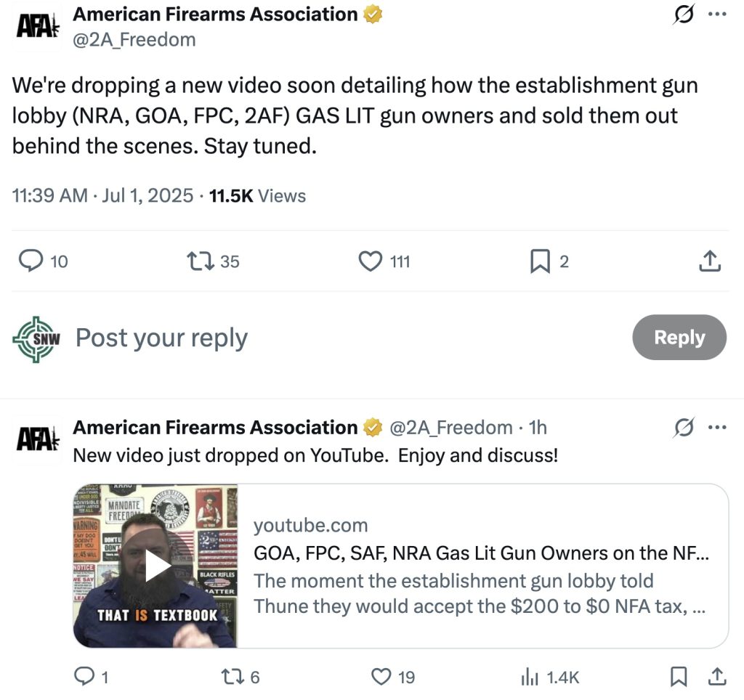This screenshot has height=700, width=744.
Task: Click the Reply button
Action: click(679, 337)
